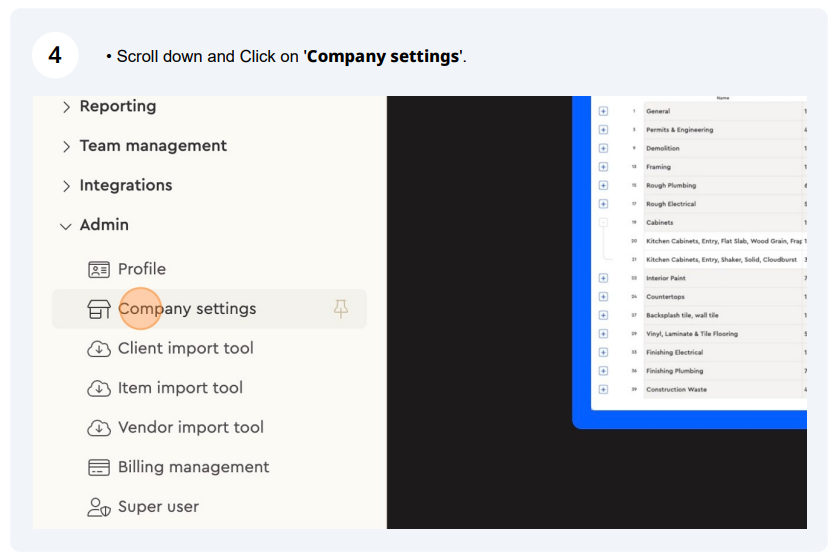837x560 pixels.
Task: Select the Kitchen Cabinets Flat Slab Wood Grain item
Action: tap(723, 241)
